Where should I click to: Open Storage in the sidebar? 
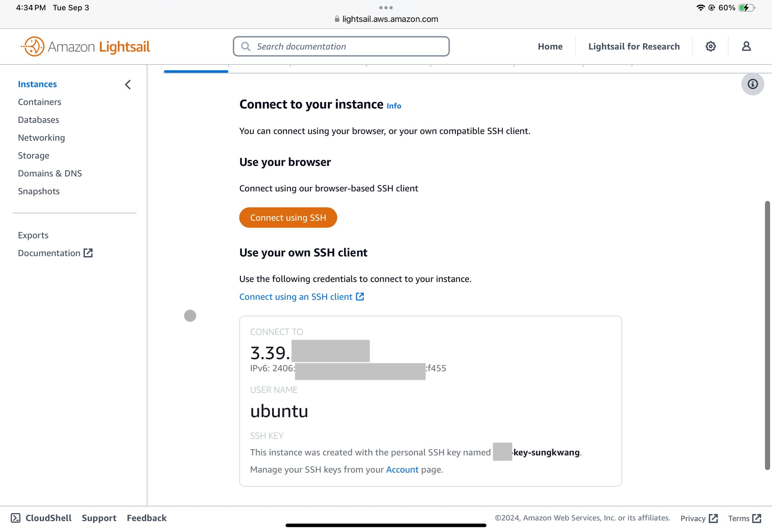[34, 155]
